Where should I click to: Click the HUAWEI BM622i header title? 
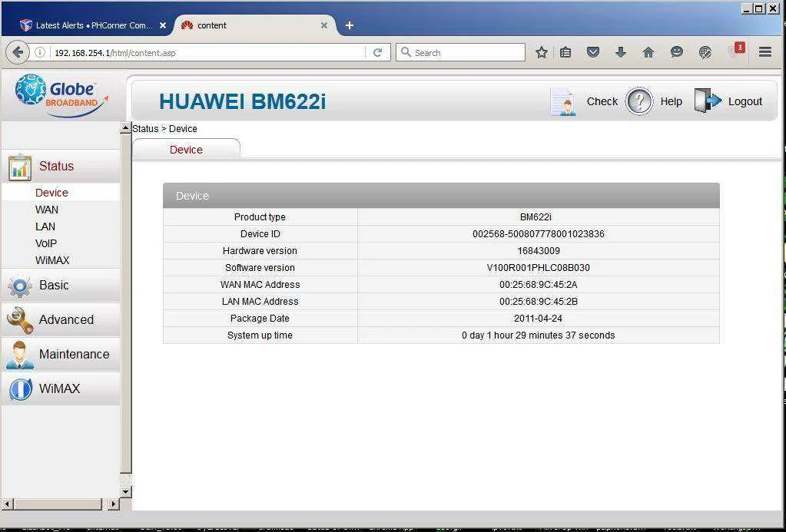tap(243, 101)
